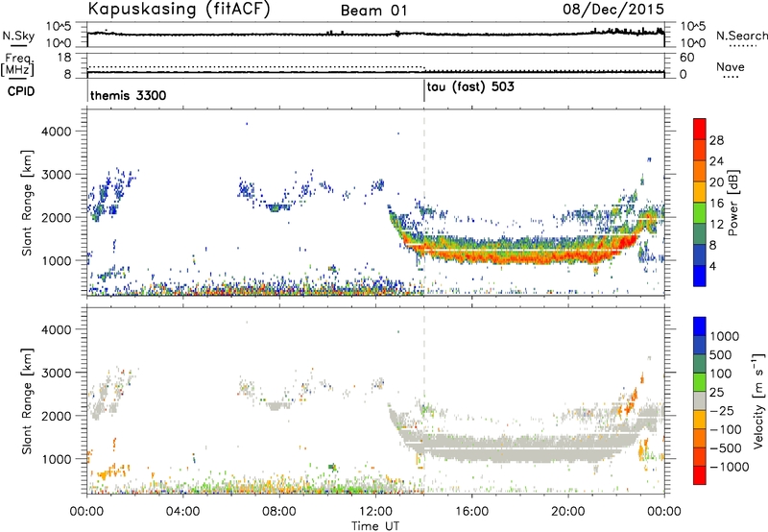The image size is (768, 532).
Task: Click the '4' power scale value
Action: tap(712, 266)
